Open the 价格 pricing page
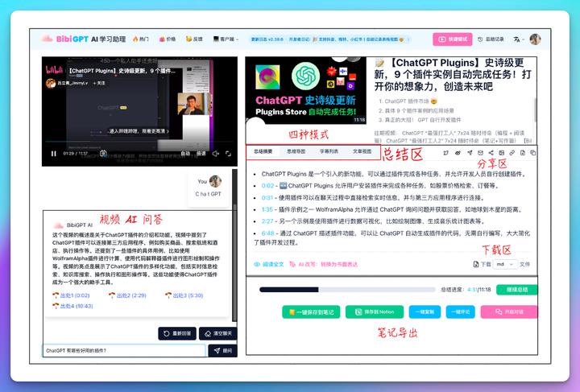580x392 pixels. [x=168, y=39]
